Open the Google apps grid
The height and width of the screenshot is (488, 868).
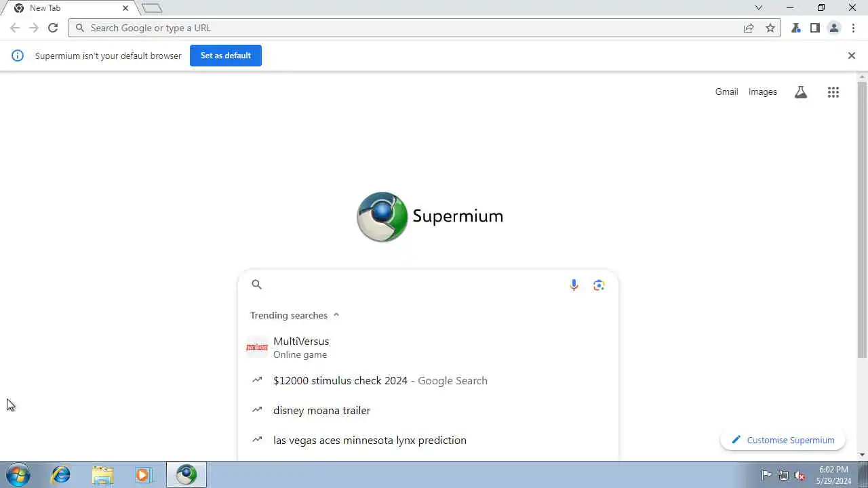tap(833, 92)
